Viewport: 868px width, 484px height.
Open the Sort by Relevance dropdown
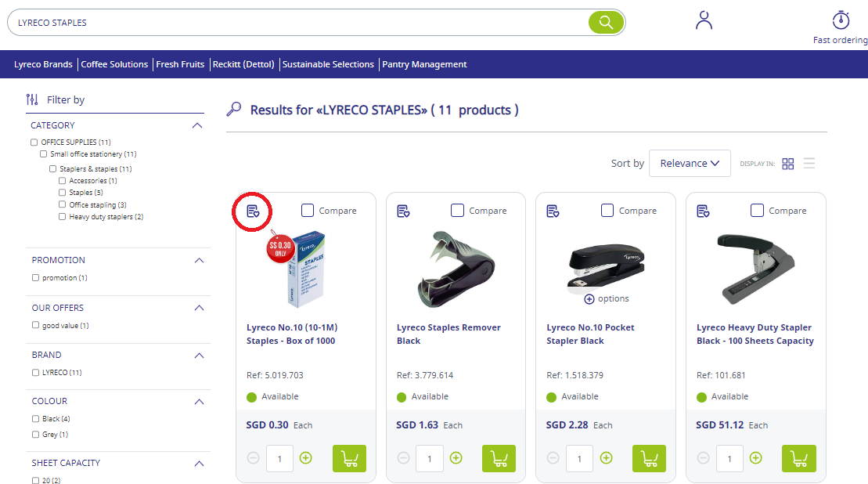click(690, 164)
